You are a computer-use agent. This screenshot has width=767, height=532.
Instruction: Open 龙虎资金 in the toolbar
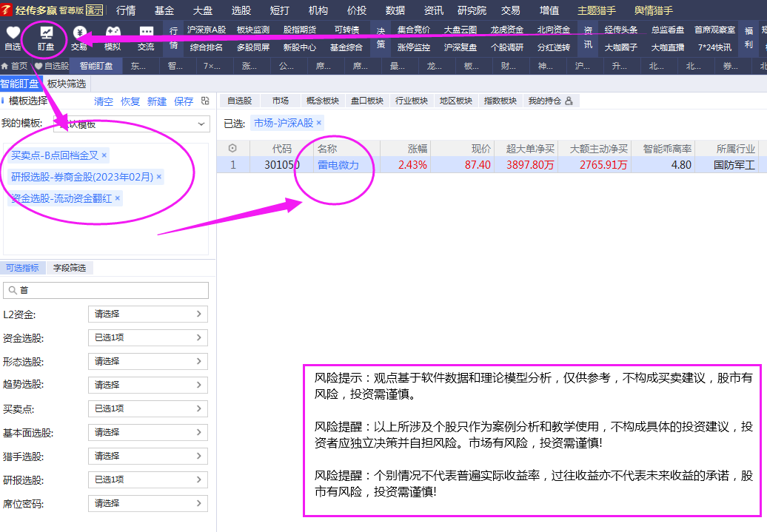[x=506, y=30]
